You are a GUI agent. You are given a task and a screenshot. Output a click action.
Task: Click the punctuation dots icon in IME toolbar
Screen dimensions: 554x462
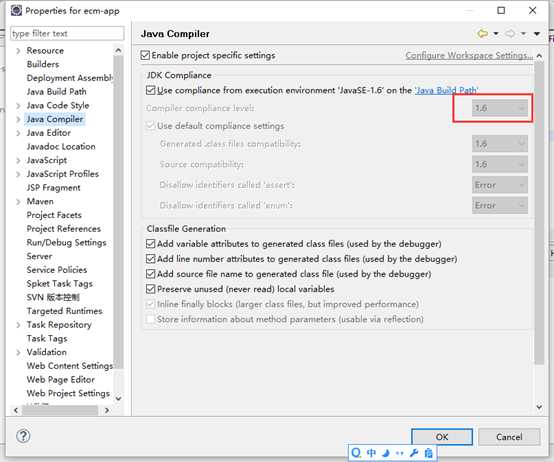pos(400,453)
